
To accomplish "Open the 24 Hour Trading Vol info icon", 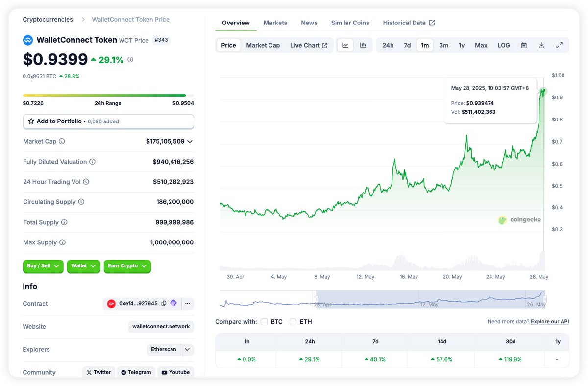I will tap(86, 182).
